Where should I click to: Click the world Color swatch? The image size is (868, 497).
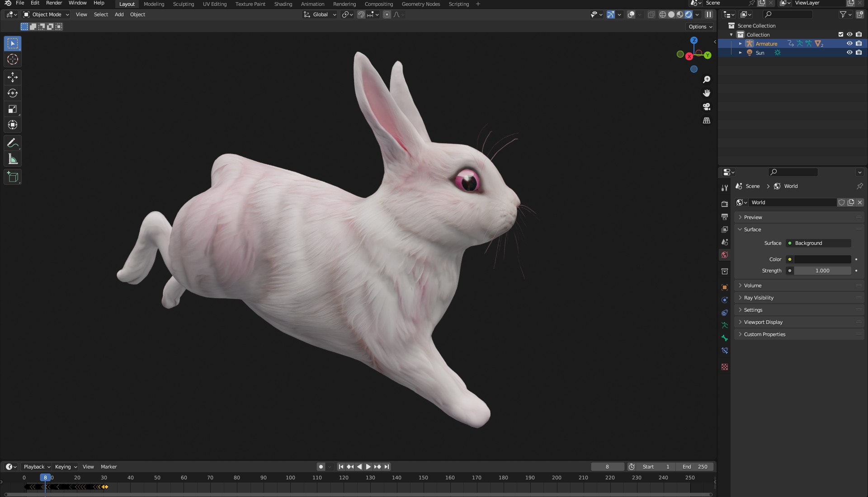[x=822, y=259]
